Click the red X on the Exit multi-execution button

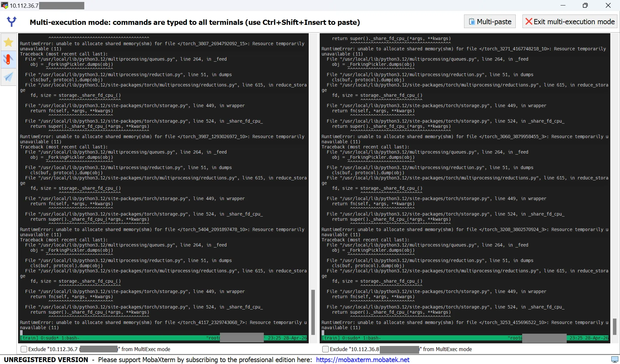[x=529, y=22]
